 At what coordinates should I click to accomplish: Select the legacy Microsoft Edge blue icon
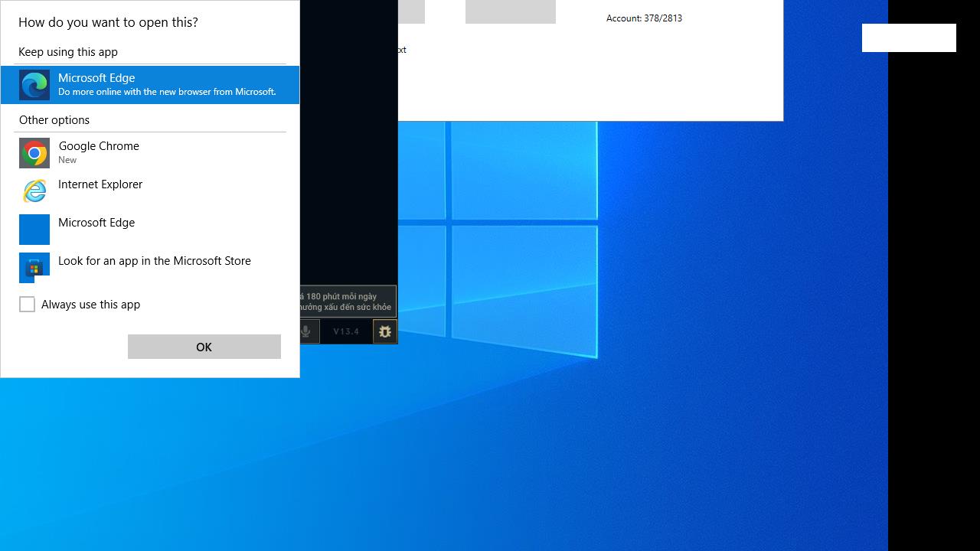(34, 230)
